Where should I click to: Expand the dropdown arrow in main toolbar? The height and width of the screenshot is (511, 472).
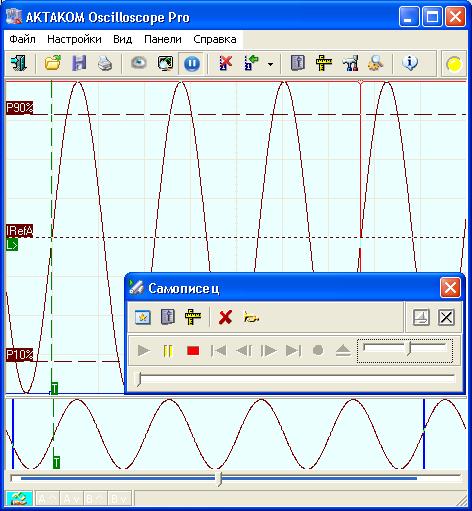pyautogui.click(x=271, y=64)
